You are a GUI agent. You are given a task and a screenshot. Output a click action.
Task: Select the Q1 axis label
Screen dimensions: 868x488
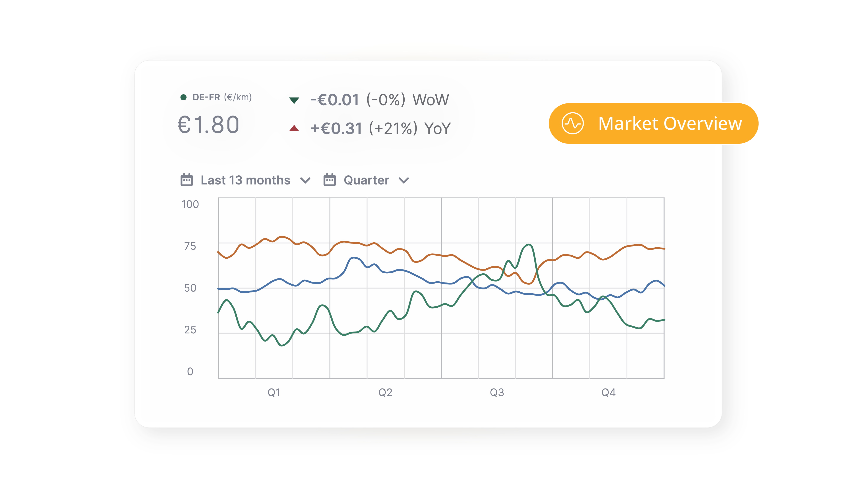pos(274,392)
